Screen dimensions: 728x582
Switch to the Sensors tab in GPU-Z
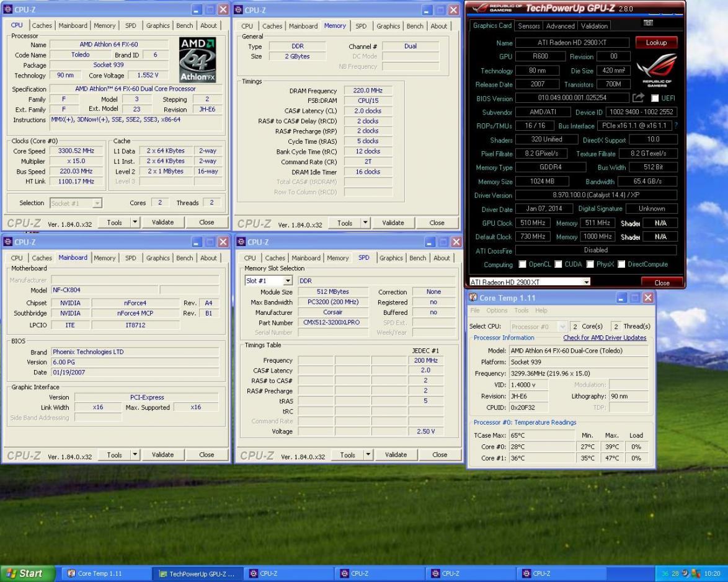click(529, 26)
